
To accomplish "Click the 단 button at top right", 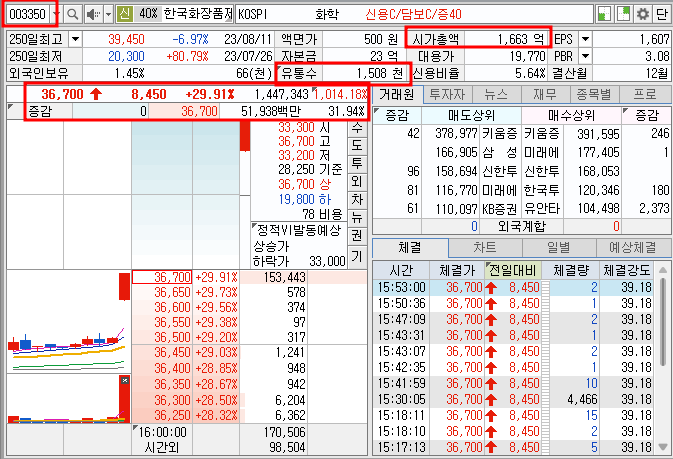I will click(661, 14).
